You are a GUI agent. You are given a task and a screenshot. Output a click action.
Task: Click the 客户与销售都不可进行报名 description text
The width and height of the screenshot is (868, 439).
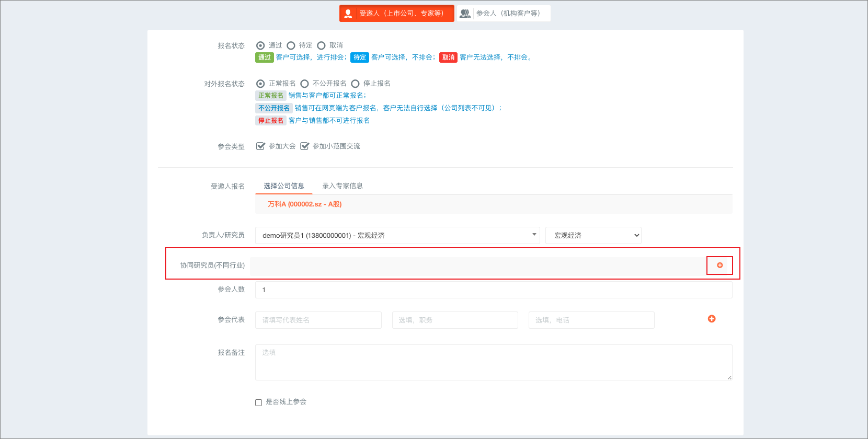329,121
